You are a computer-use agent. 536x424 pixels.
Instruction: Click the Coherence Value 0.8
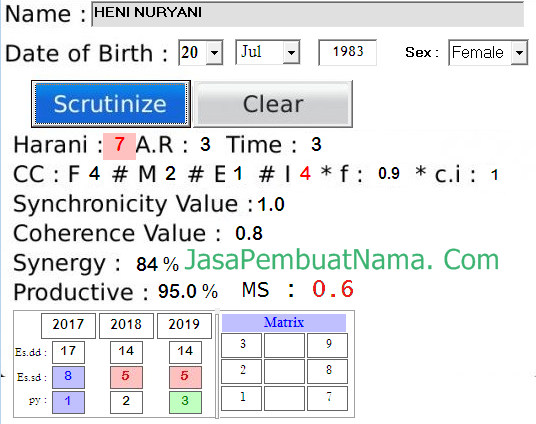[249, 234]
